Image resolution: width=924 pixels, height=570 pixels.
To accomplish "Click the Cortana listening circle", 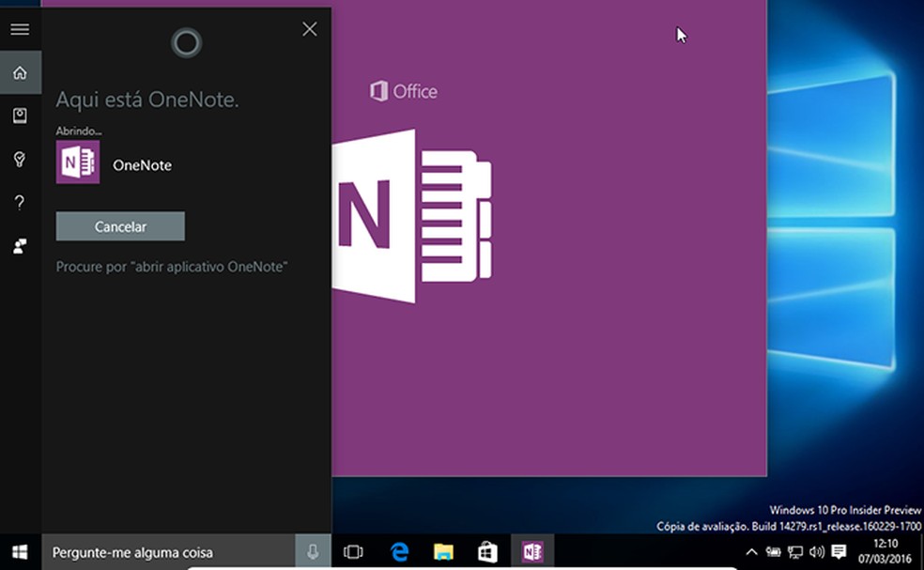I will (x=186, y=42).
